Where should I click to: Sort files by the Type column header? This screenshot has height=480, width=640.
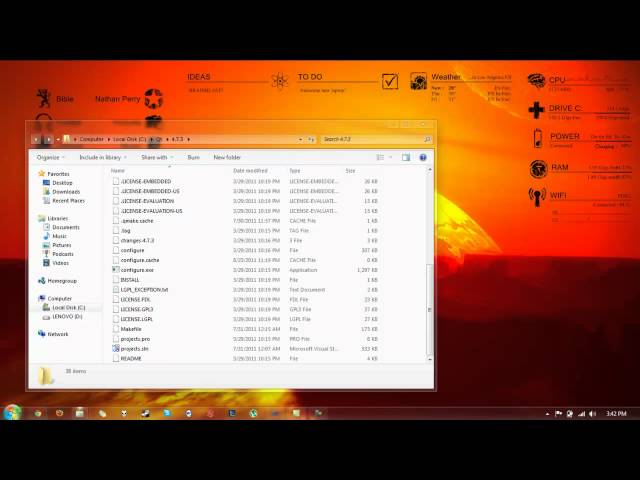click(x=295, y=171)
